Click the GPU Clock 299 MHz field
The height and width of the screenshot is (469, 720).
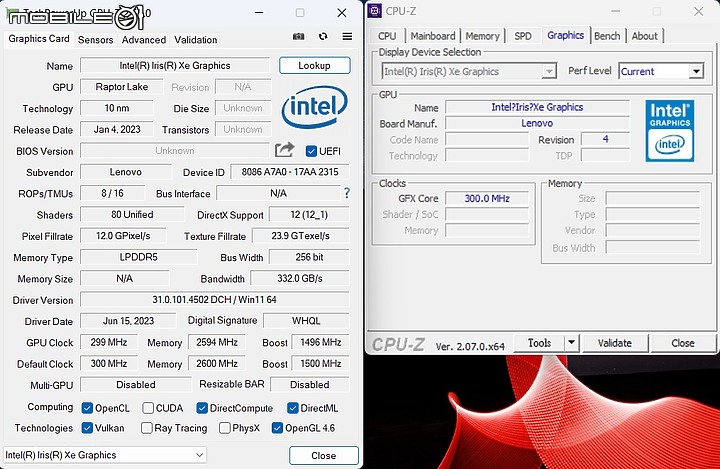pyautogui.click(x=108, y=342)
